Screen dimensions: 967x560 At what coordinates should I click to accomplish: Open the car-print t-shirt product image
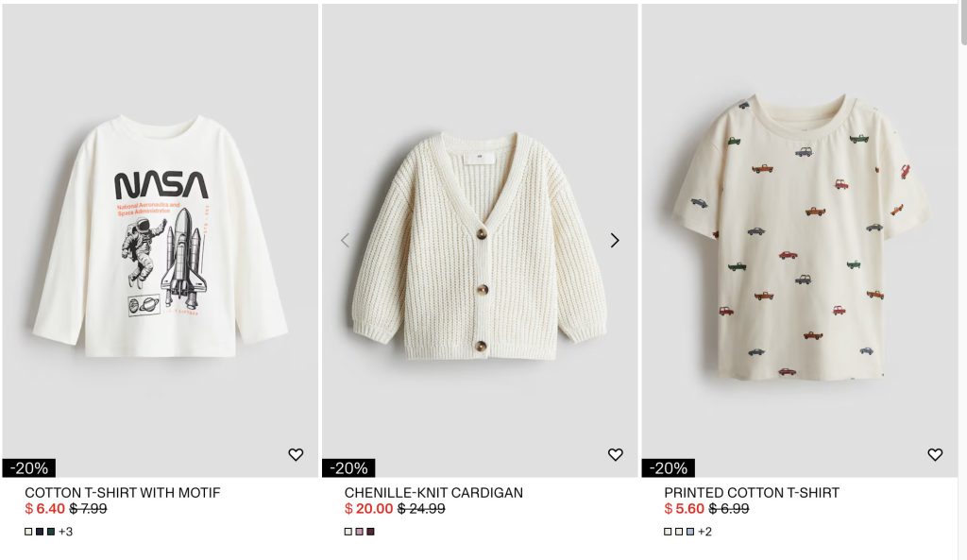click(799, 241)
